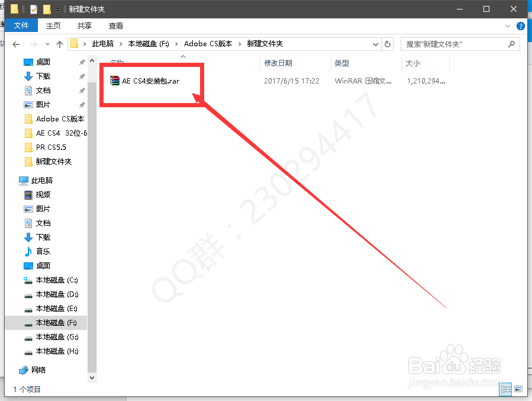Switch to large icons view icon
Screen dimensions: 532x401
click(518, 389)
